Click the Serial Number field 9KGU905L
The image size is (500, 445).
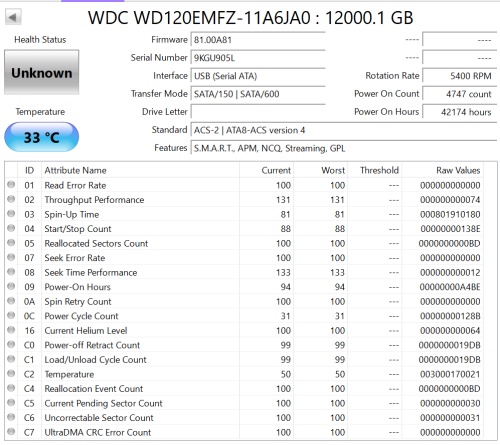point(258,58)
